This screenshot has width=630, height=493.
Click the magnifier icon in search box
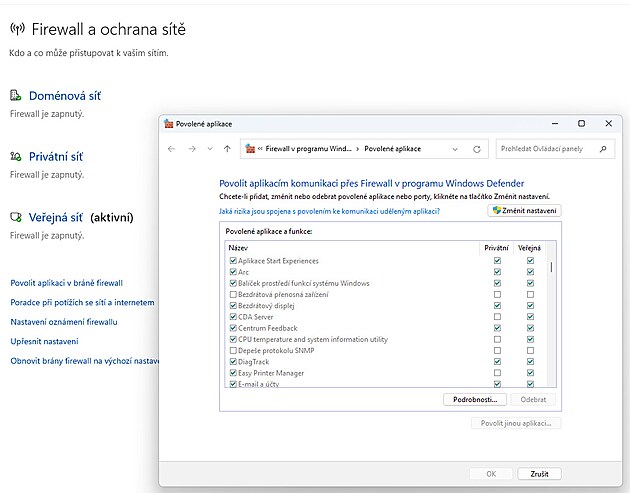[603, 149]
